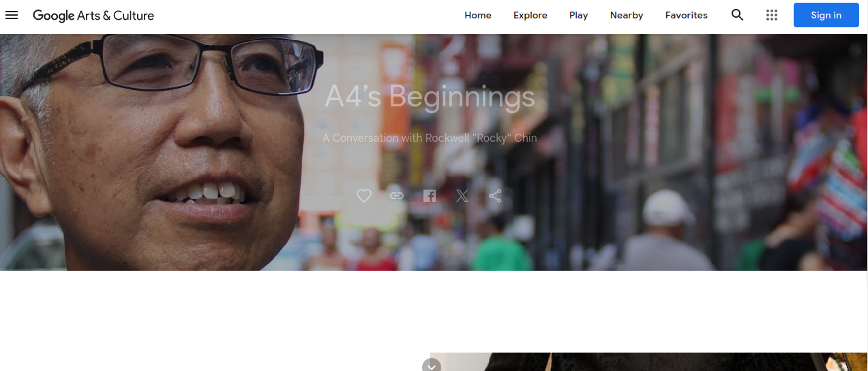Click the subtitle about Rockwell "Rocky" Chin

pos(430,138)
